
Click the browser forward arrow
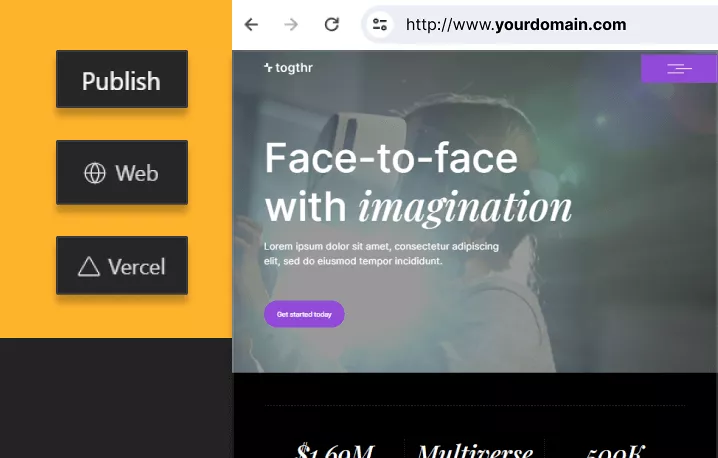pyautogui.click(x=291, y=24)
